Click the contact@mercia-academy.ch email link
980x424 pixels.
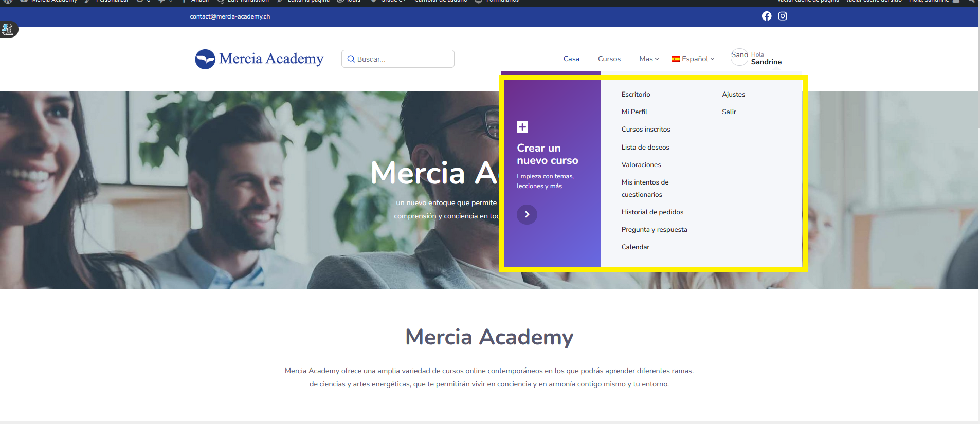click(x=230, y=16)
